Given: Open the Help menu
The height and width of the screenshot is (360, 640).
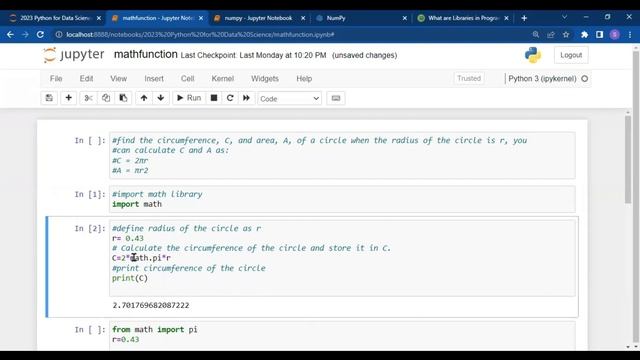Looking at the screenshot, I should 304,78.
